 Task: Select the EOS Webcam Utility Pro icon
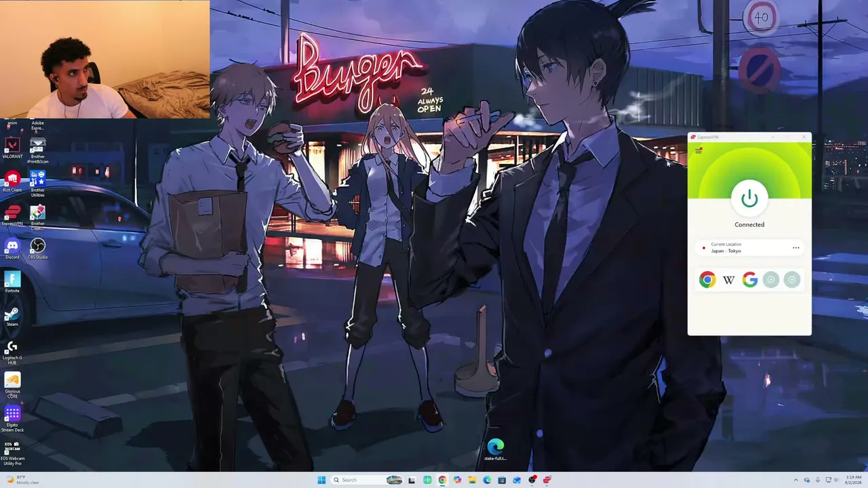tap(12, 453)
